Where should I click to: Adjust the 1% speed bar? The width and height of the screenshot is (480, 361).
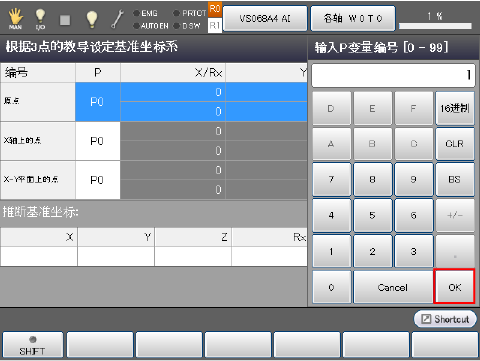coord(435,26)
